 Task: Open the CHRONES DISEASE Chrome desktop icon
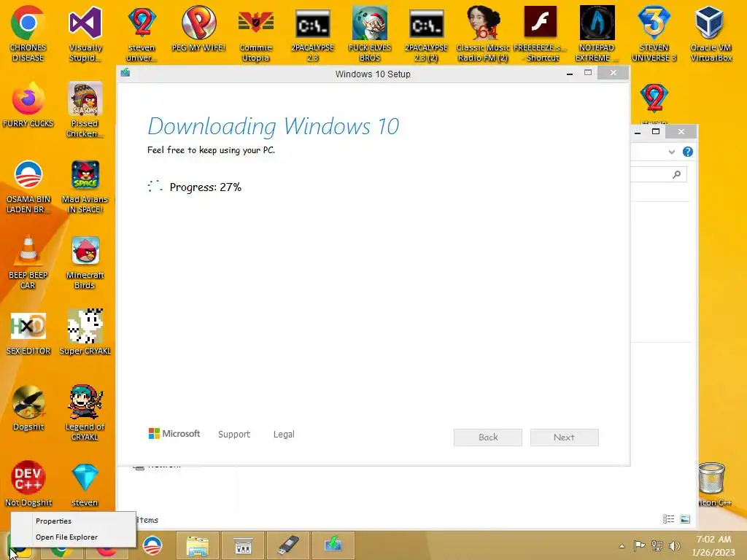28,34
